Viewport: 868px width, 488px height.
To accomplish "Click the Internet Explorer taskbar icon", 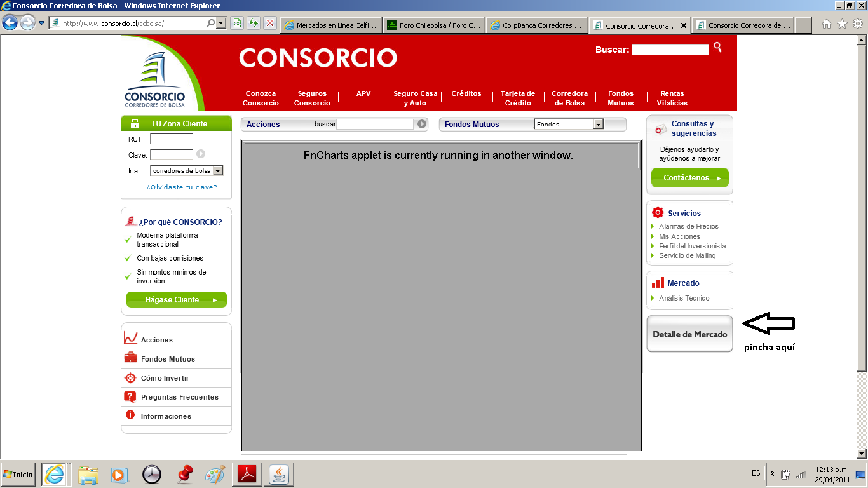I will pyautogui.click(x=56, y=475).
